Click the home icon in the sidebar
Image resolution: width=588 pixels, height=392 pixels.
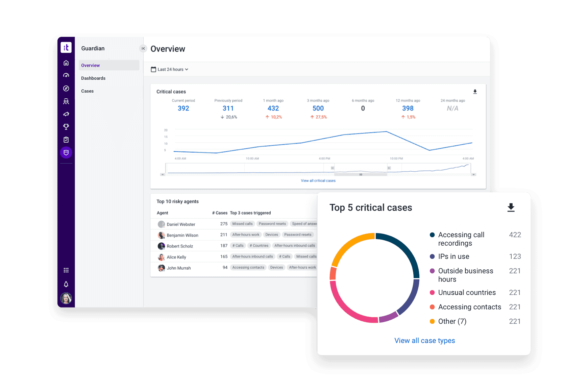(66, 63)
